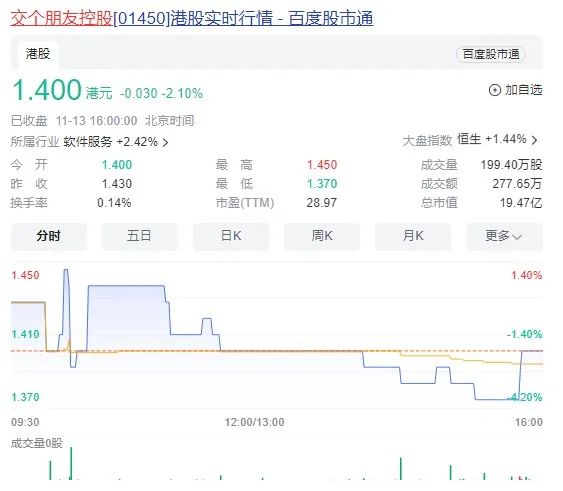Viewport: 563px width, 491px height.
Task: Expand the 恒生 index chevron arrow
Action: [534, 140]
